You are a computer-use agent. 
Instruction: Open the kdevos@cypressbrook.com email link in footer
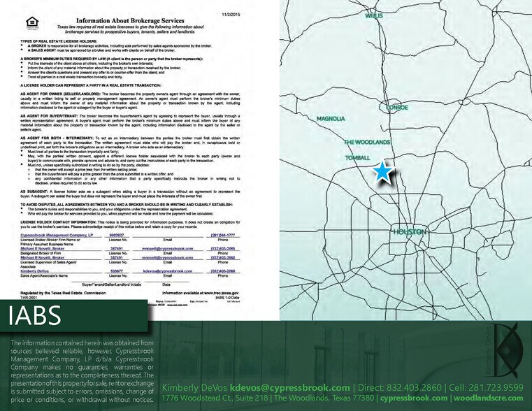tap(289, 387)
